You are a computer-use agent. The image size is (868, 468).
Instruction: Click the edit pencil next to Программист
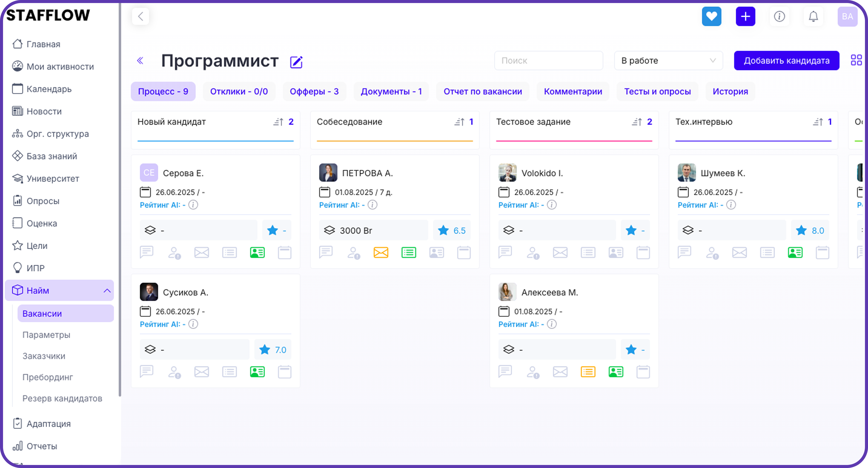pos(296,62)
